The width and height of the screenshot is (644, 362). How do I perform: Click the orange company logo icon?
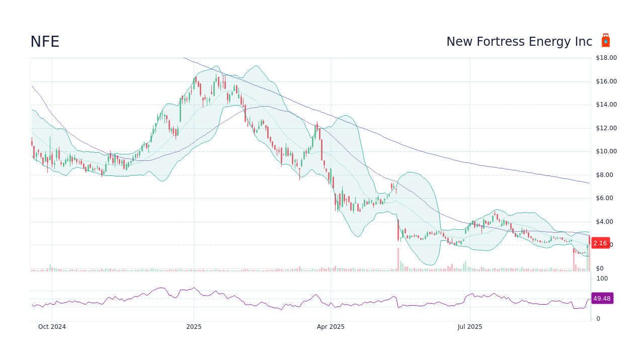[x=606, y=41]
